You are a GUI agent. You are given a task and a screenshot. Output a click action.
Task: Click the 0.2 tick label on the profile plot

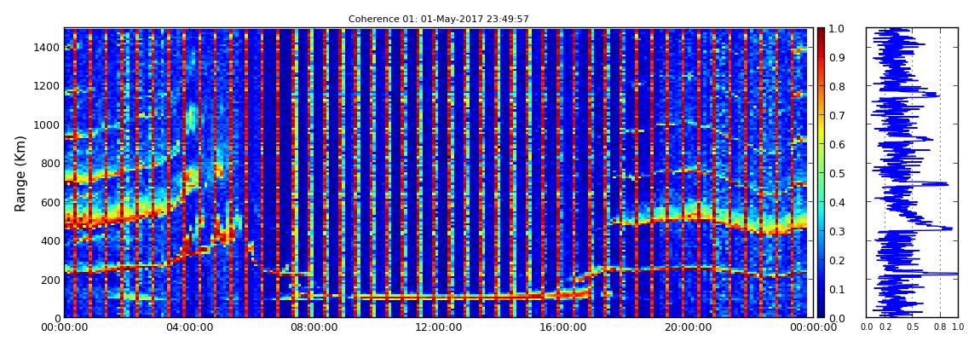pyautogui.click(x=885, y=327)
